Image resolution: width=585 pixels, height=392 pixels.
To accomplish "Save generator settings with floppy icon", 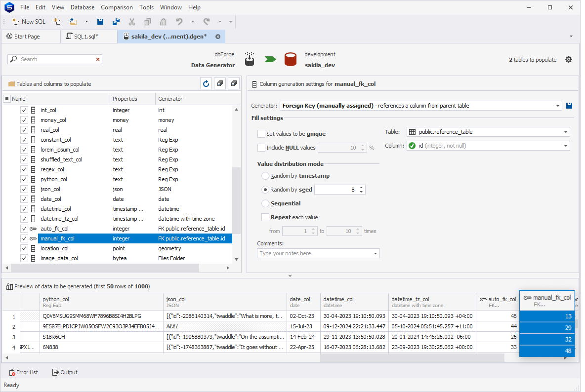I will click(569, 106).
